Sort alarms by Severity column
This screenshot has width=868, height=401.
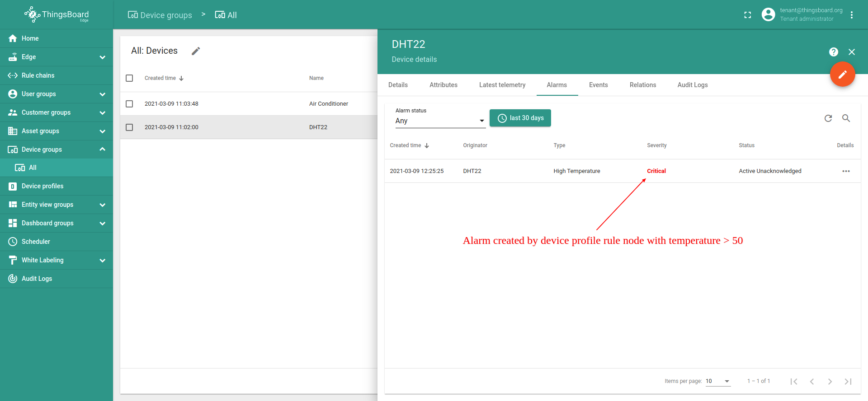tap(656, 145)
